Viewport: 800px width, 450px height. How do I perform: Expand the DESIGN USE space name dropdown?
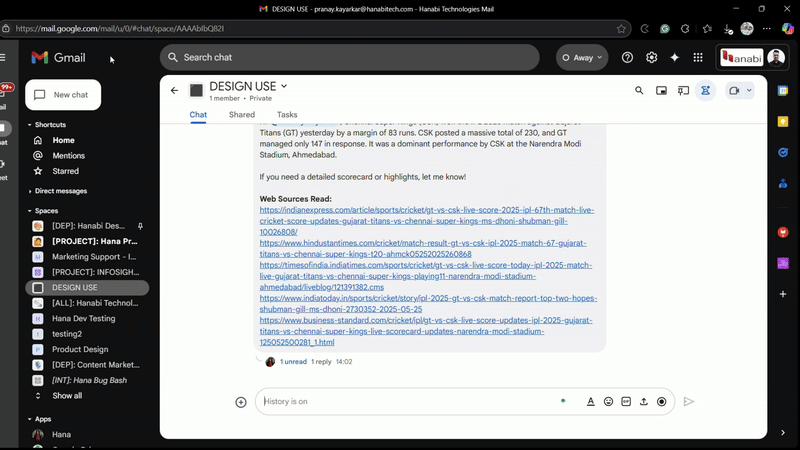click(x=284, y=86)
